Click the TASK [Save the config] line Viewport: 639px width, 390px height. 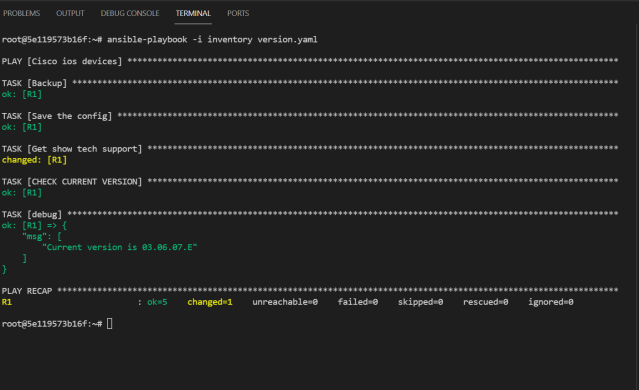(310, 116)
